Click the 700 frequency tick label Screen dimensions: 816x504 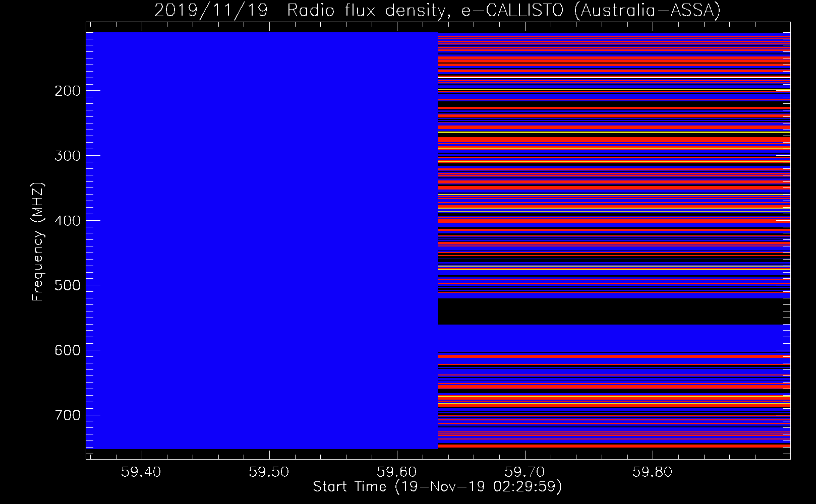click(x=67, y=415)
